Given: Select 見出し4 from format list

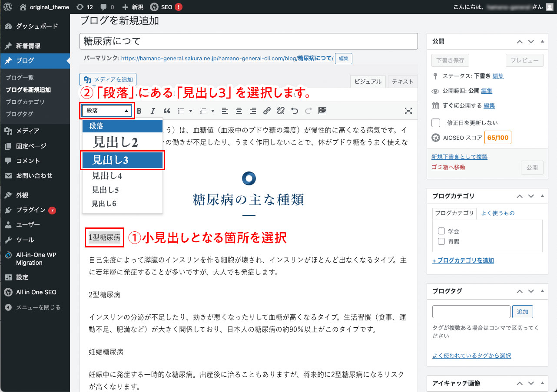Looking at the screenshot, I should pyautogui.click(x=123, y=176).
